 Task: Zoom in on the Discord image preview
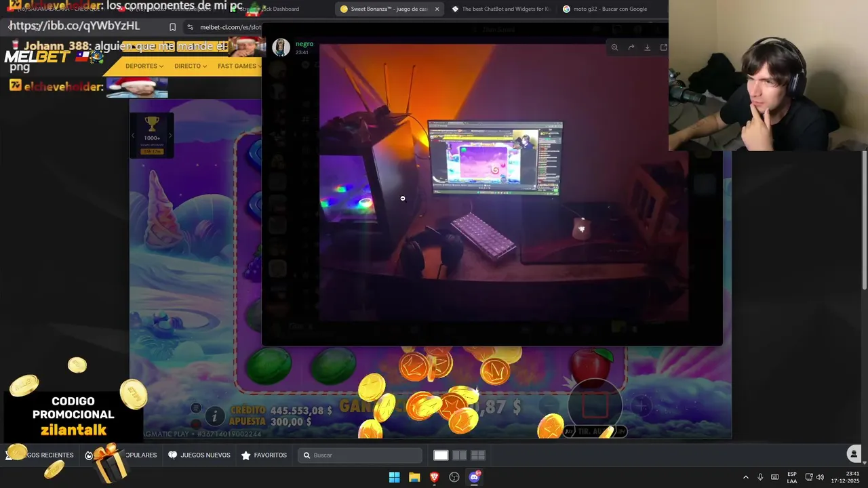click(x=614, y=47)
